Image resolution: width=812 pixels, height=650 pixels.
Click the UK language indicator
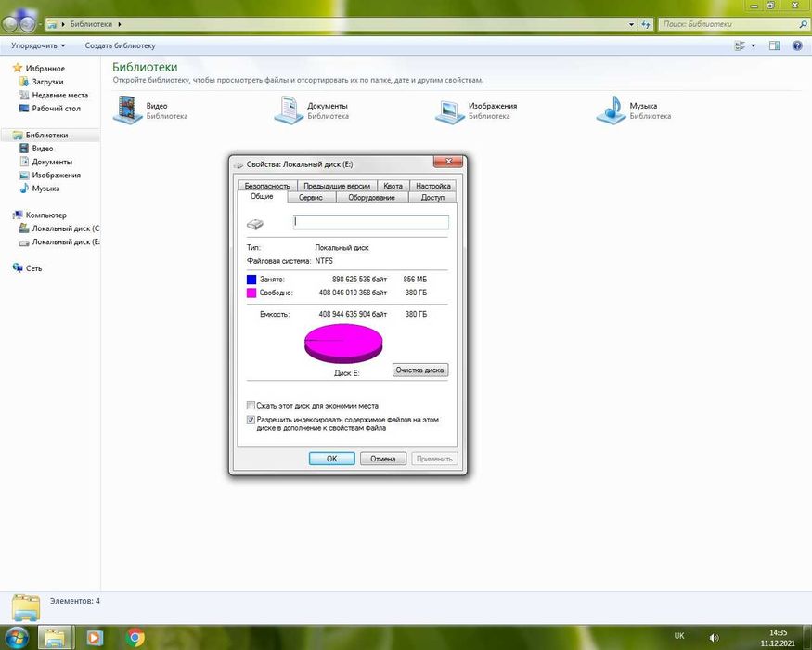[x=679, y=635]
